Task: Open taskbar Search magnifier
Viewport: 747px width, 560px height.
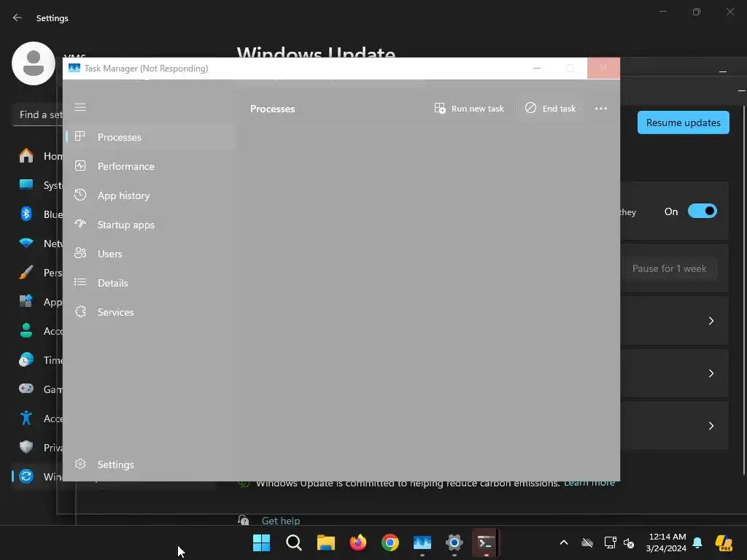Action: [293, 542]
